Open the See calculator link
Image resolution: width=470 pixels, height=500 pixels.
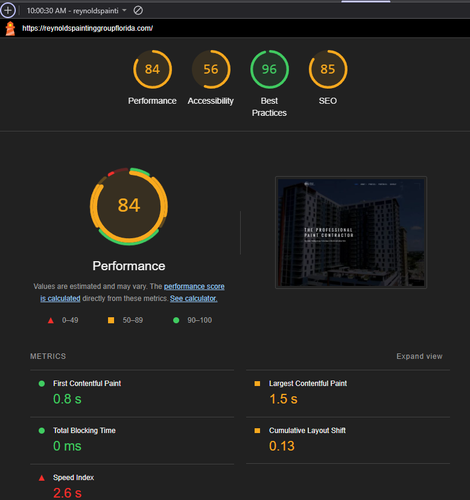(194, 298)
